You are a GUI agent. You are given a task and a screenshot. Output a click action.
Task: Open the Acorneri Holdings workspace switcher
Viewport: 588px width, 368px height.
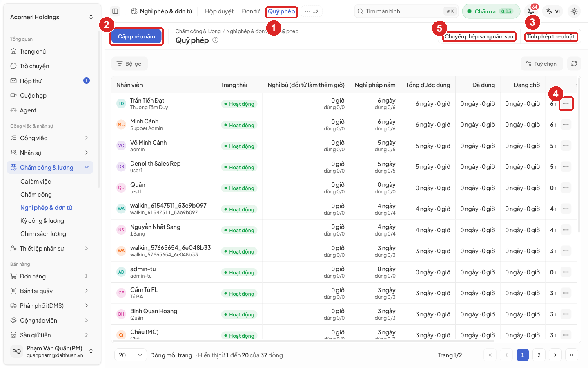click(x=51, y=17)
